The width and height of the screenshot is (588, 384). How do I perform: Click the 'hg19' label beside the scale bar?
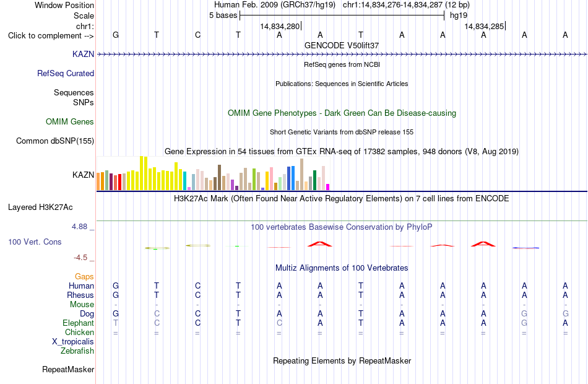(459, 15)
